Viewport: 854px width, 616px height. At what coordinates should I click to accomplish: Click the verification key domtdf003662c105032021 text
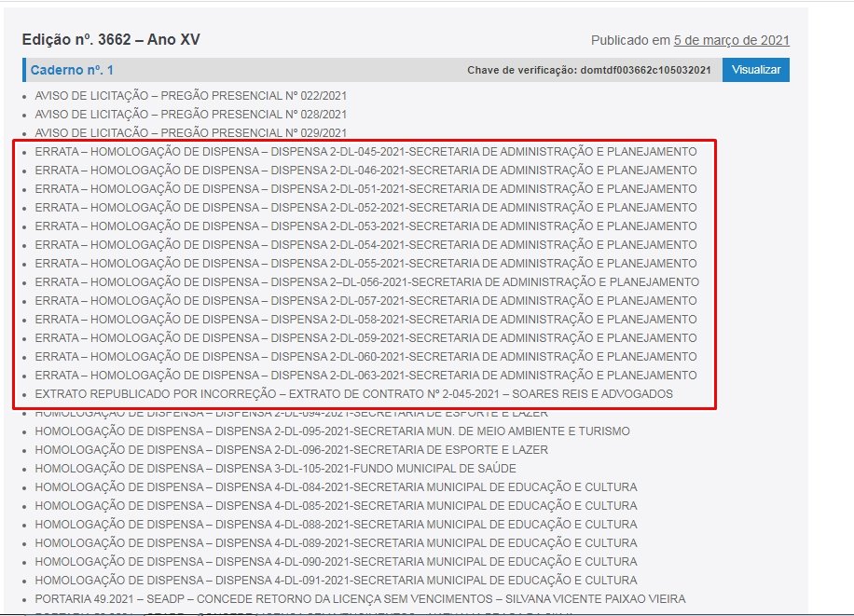pos(645,71)
